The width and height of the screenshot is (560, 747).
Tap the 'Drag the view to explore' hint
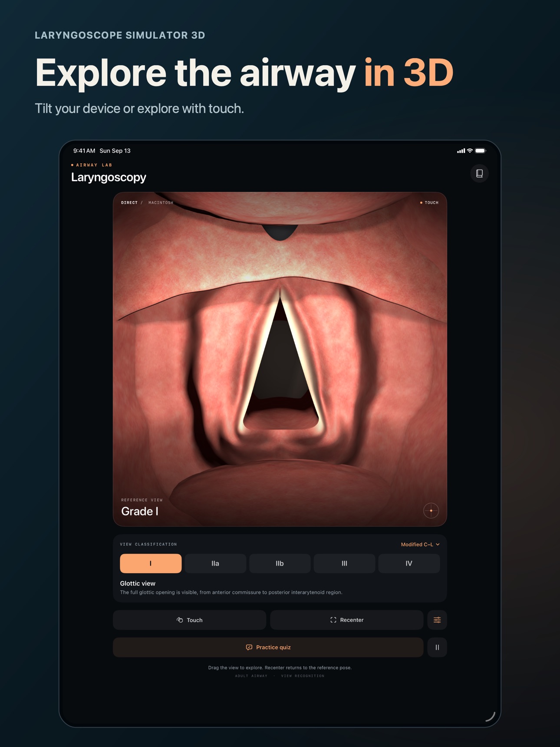pyautogui.click(x=280, y=668)
